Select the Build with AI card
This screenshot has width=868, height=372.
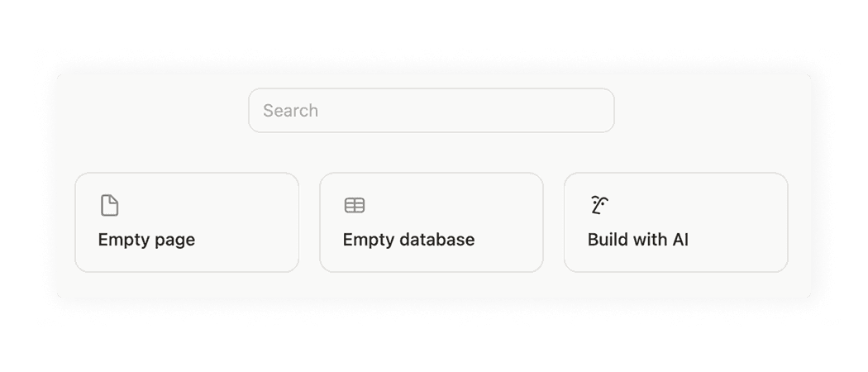tap(675, 222)
